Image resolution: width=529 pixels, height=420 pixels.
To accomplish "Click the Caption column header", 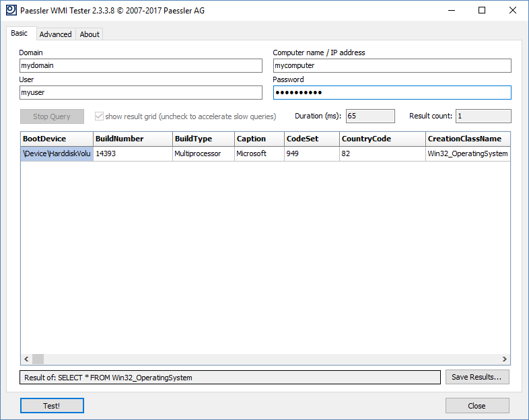I will click(x=259, y=139).
